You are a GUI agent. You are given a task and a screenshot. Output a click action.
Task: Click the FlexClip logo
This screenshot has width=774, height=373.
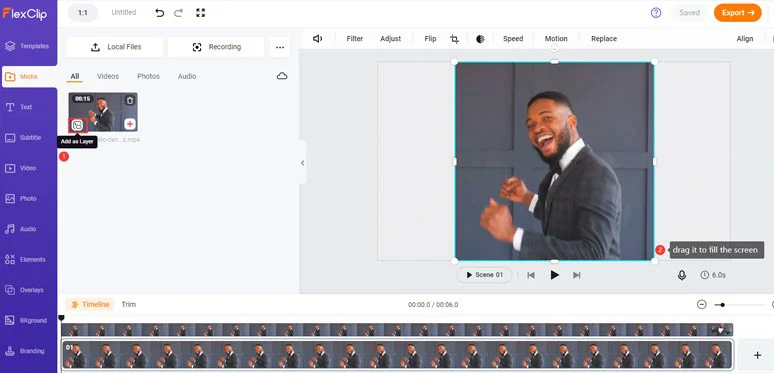point(25,13)
